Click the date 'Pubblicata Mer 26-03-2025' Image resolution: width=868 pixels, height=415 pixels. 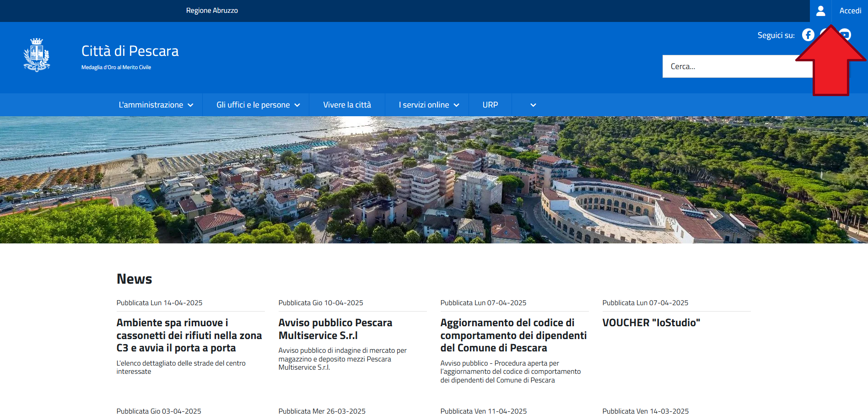[322, 411]
